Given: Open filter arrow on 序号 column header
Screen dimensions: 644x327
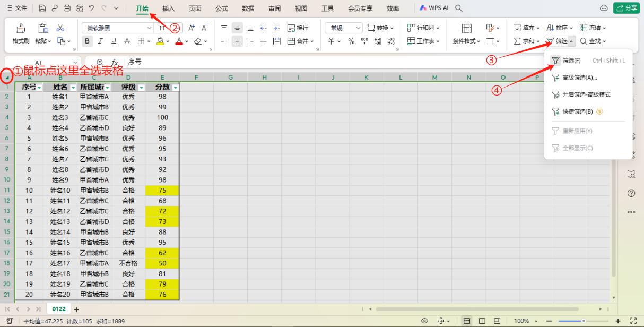Looking at the screenshot, I should pyautogui.click(x=40, y=88).
